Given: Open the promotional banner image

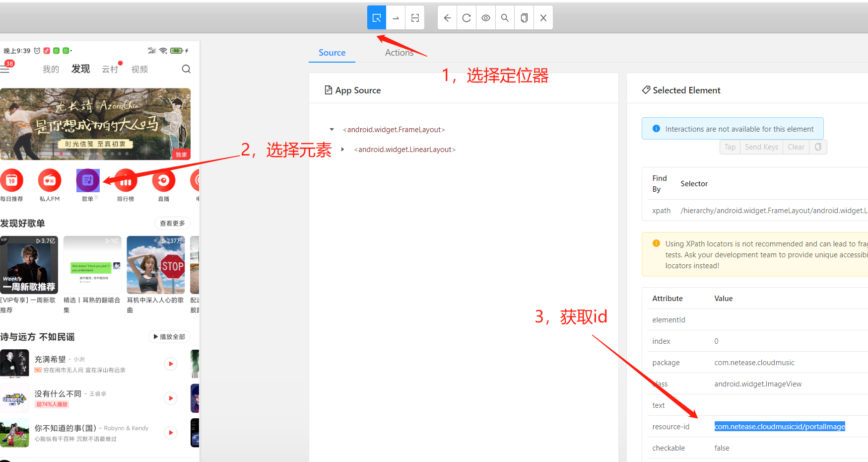Looking at the screenshot, I should click(95, 124).
